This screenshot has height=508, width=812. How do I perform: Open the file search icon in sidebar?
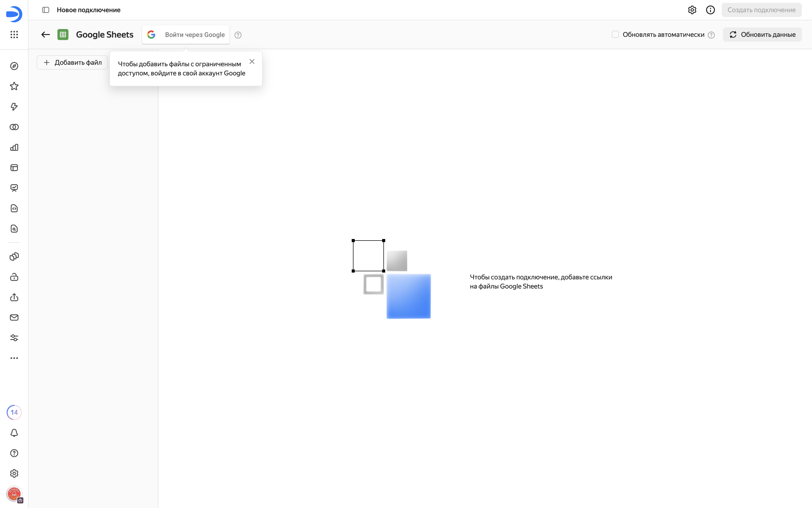pos(14,229)
